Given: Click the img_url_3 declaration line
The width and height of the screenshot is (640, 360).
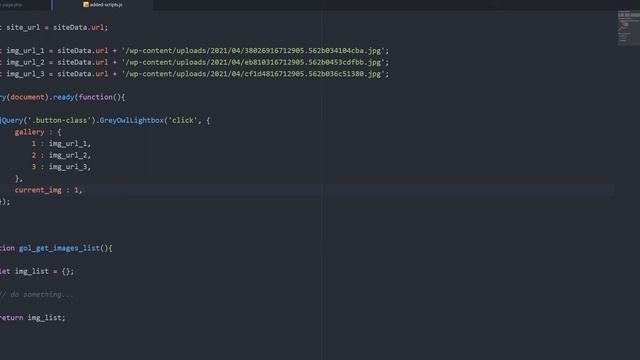Looking at the screenshot, I should [x=194, y=74].
